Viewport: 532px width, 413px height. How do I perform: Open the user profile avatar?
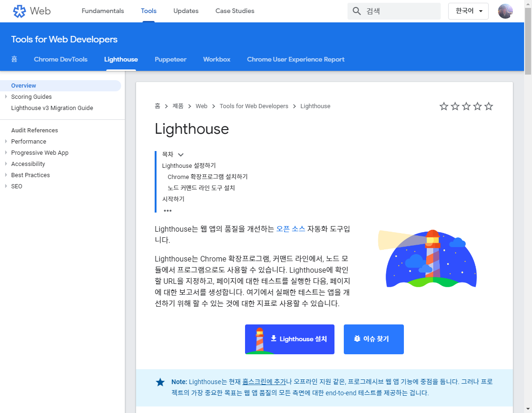[x=505, y=11]
